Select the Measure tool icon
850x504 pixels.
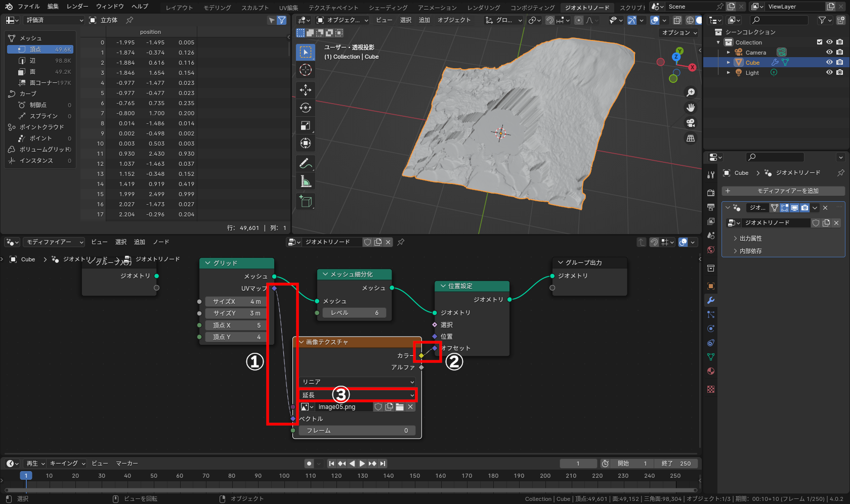pos(306,181)
